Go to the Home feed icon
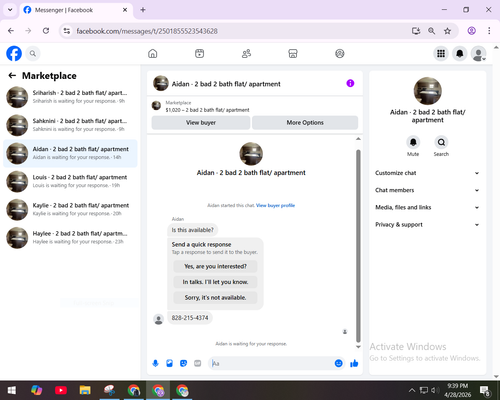 point(153,53)
